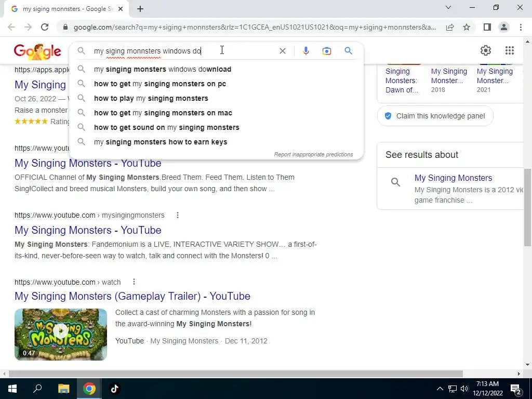Viewport: 532px width, 399px height.
Task: Open more options for youtube.com › watch result
Action: pyautogui.click(x=134, y=282)
